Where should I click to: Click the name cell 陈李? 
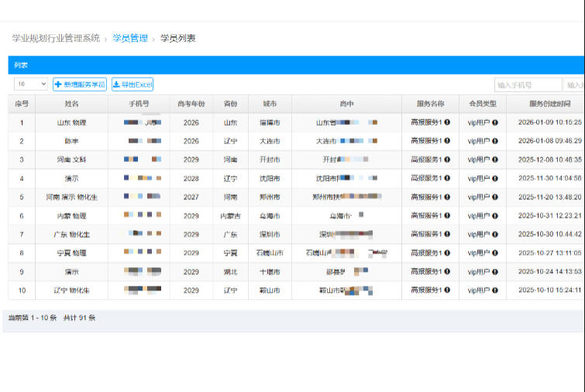71,141
